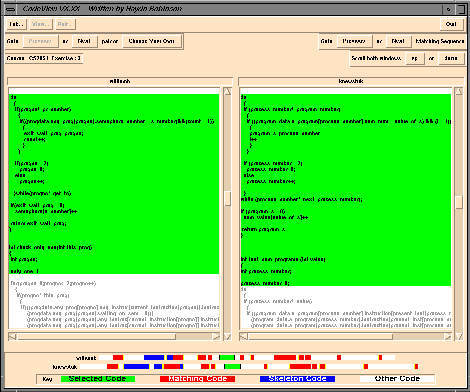
Task: Go to the Next pair
Action: [84, 41]
